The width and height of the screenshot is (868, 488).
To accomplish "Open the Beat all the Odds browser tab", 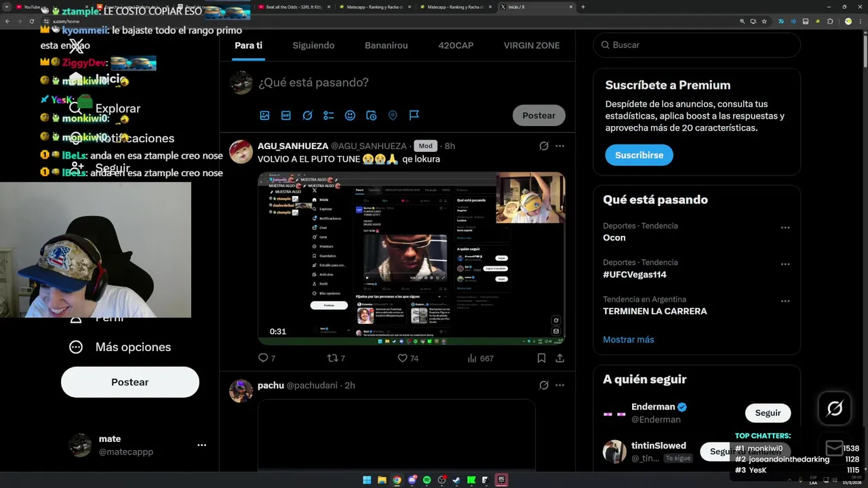I will point(293,7).
